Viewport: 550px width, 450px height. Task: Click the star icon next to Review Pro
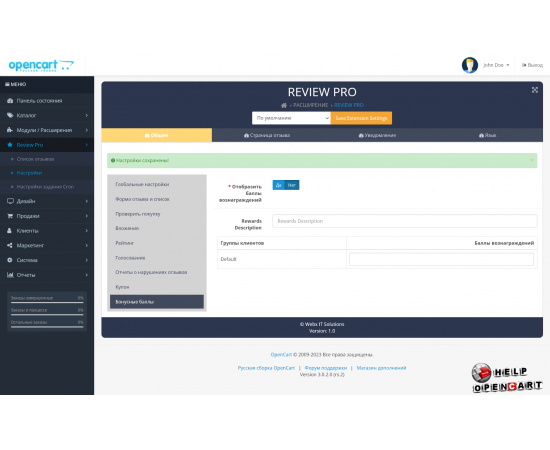point(10,145)
